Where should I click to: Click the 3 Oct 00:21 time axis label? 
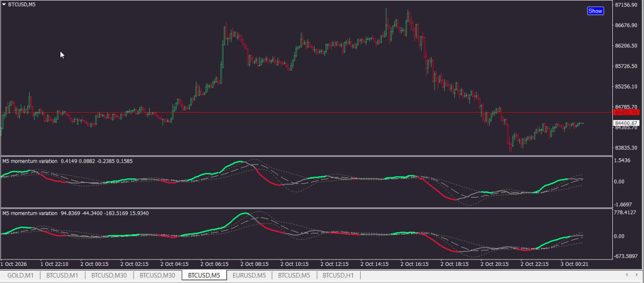tap(576, 264)
